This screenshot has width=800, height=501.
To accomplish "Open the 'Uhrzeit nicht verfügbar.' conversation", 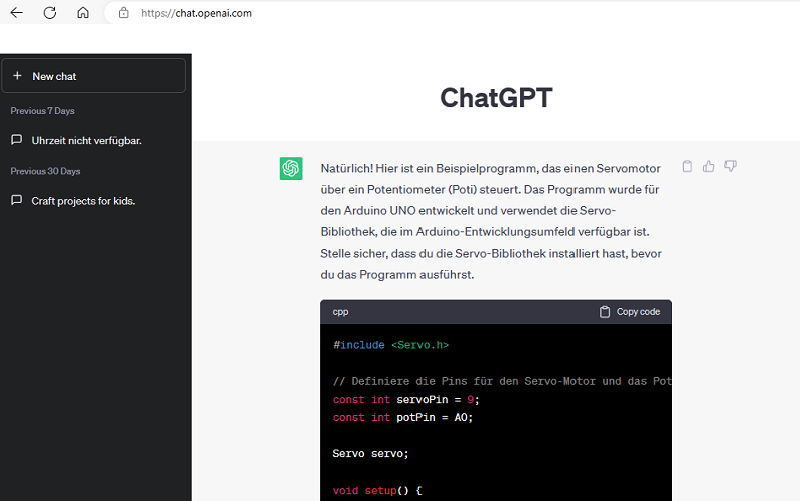I will click(x=86, y=140).
